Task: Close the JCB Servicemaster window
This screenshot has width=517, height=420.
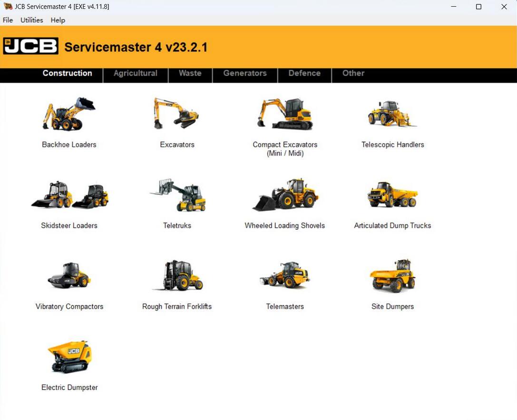Action: point(504,7)
